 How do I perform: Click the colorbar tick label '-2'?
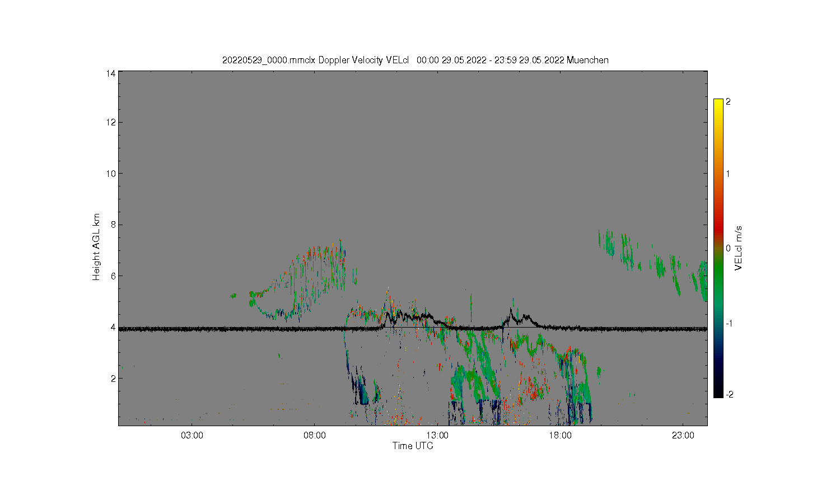[x=729, y=395]
